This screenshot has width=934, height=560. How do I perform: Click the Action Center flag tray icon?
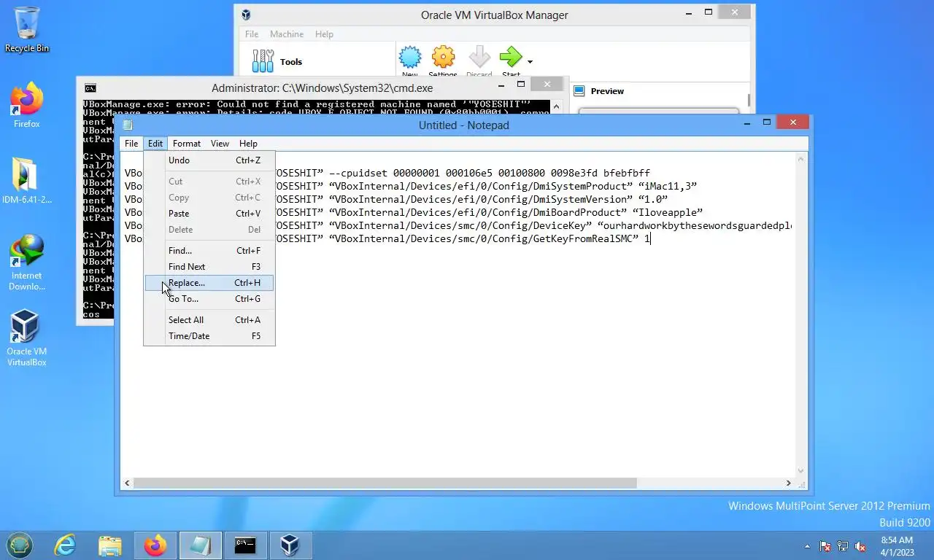click(825, 545)
